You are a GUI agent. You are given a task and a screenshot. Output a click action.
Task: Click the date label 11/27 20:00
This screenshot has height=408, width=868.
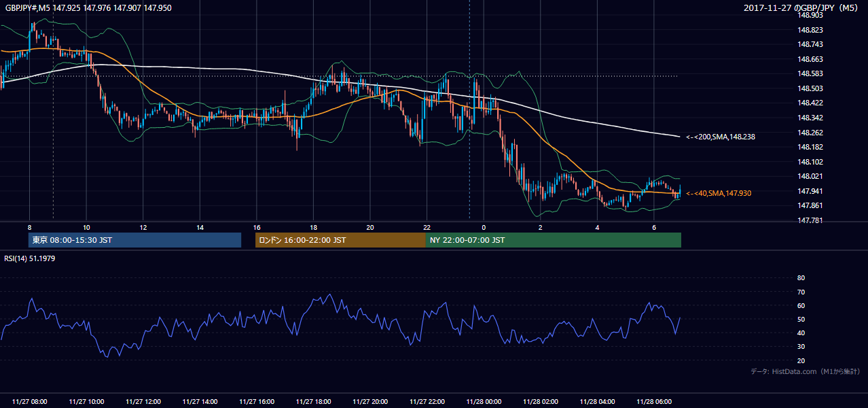click(370, 402)
